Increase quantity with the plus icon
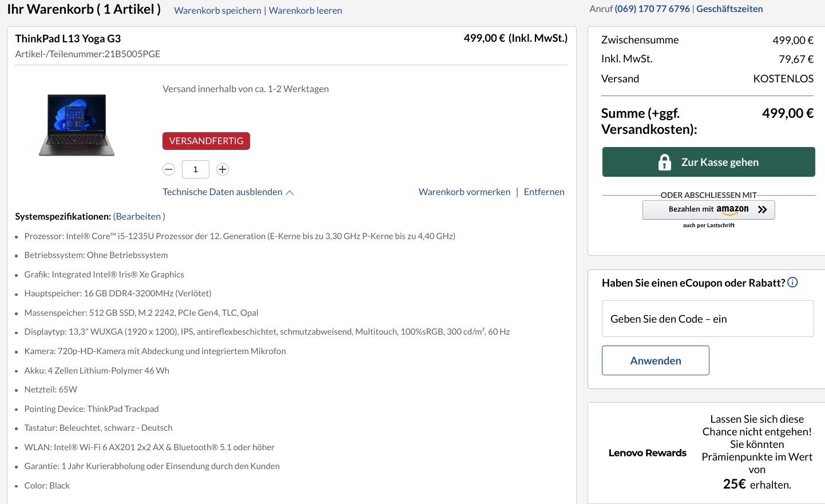825x504 pixels. point(223,169)
